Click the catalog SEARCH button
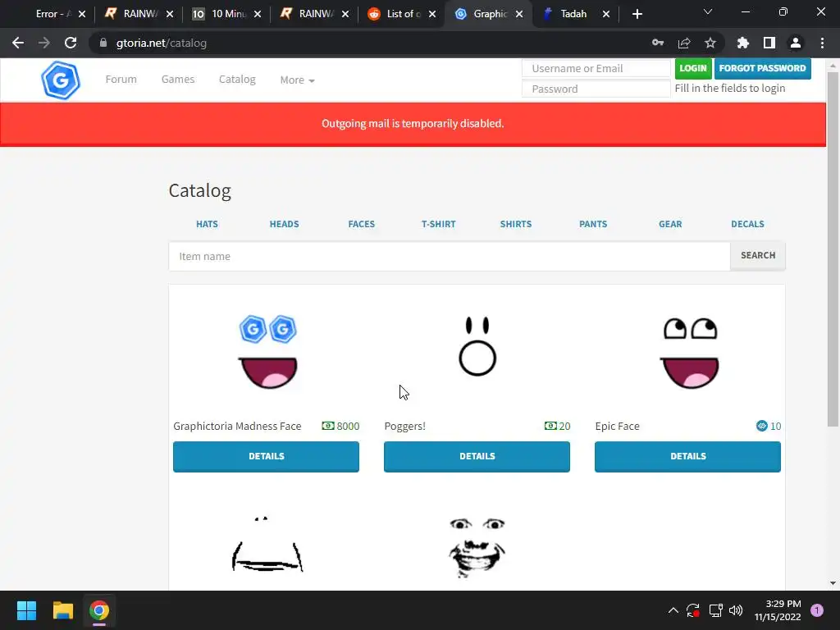 pyautogui.click(x=757, y=256)
